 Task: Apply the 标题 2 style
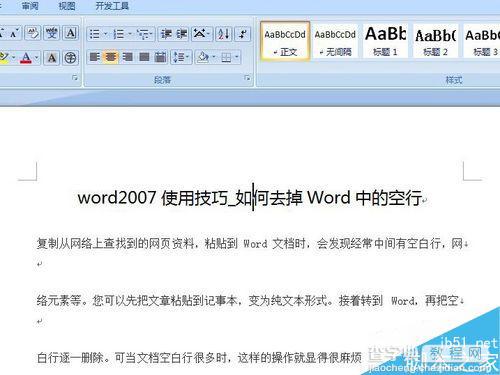pos(435,41)
